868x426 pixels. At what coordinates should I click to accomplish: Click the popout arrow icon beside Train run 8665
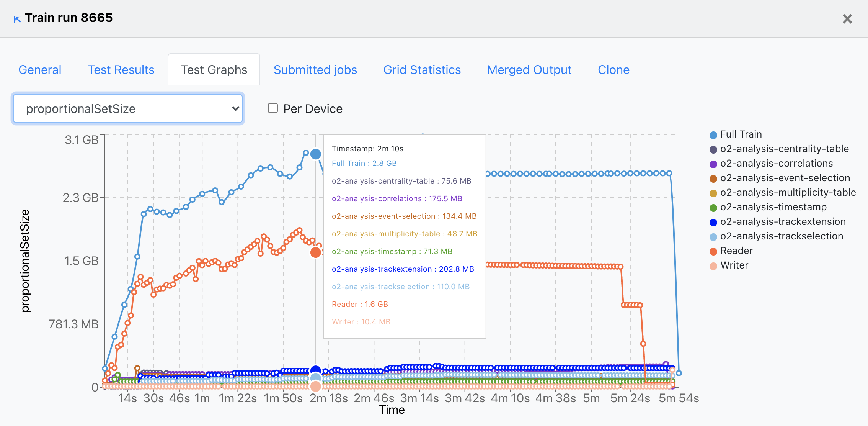click(x=17, y=19)
